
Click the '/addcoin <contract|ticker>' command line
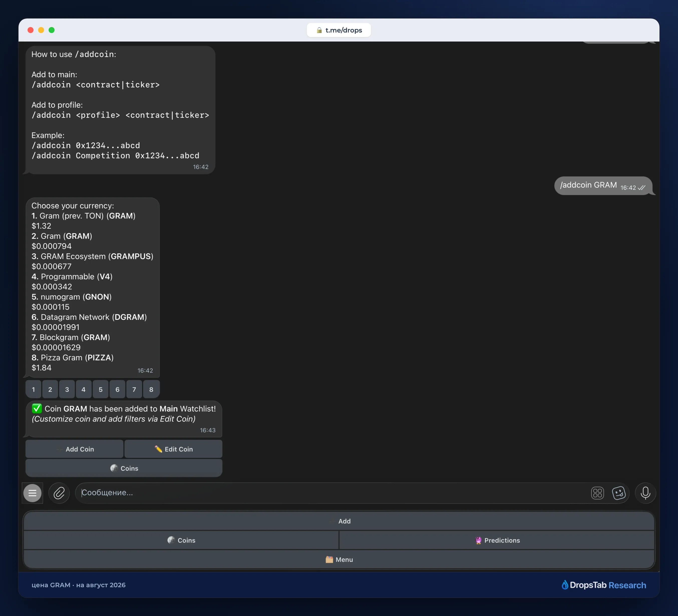tap(95, 85)
